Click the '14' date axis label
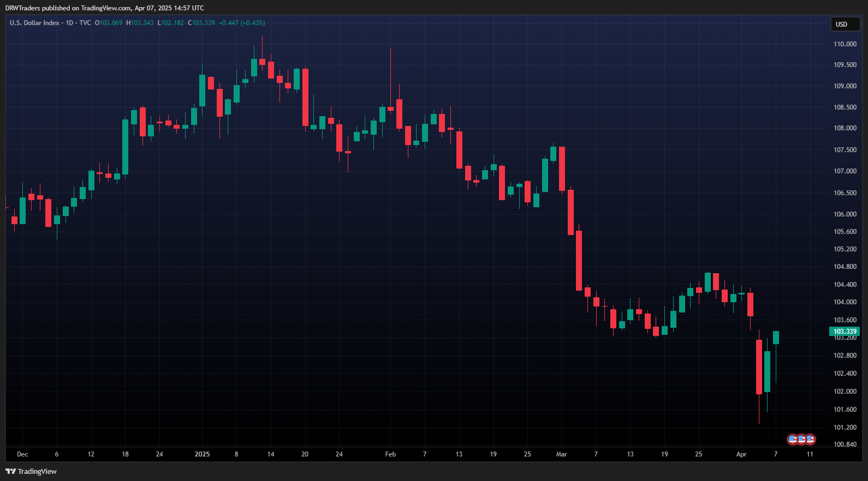868x481 pixels. [x=270, y=454]
